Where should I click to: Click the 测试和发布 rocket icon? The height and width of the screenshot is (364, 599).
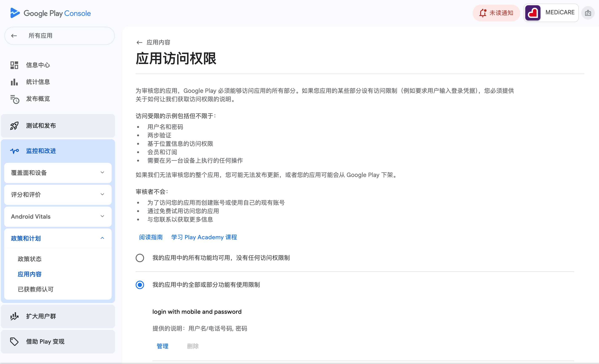pyautogui.click(x=14, y=126)
